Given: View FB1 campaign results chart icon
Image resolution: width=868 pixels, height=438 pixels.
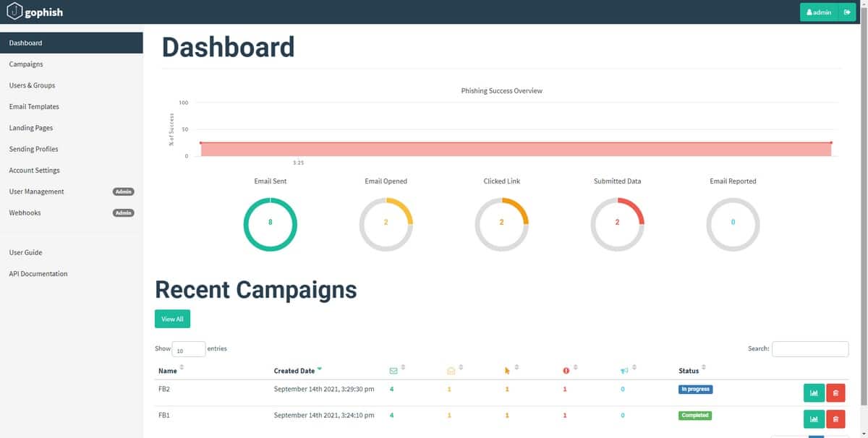Looking at the screenshot, I should pyautogui.click(x=813, y=418).
